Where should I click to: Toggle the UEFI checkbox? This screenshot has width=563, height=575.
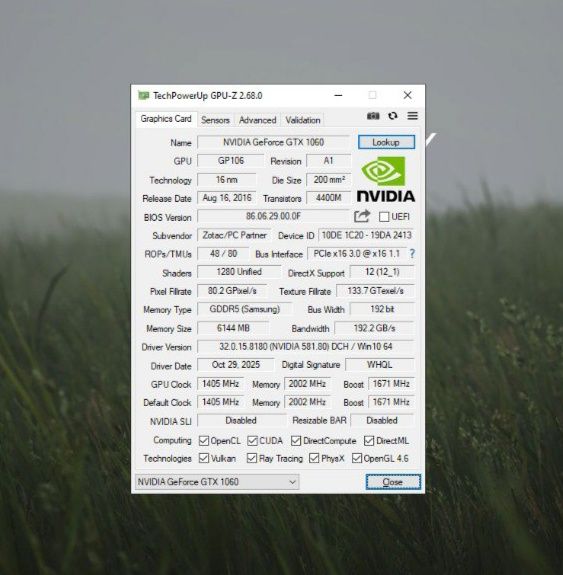(x=384, y=216)
